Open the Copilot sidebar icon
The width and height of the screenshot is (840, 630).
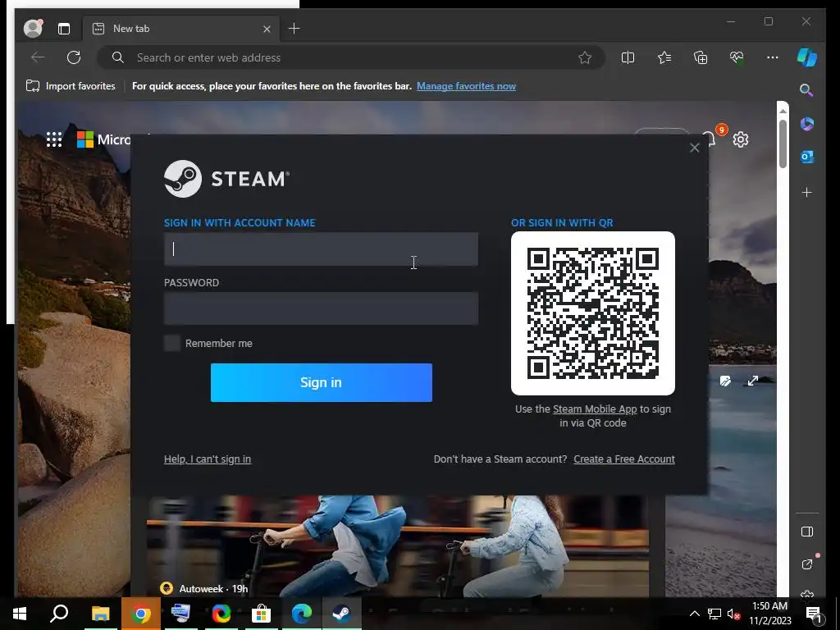pos(807,57)
